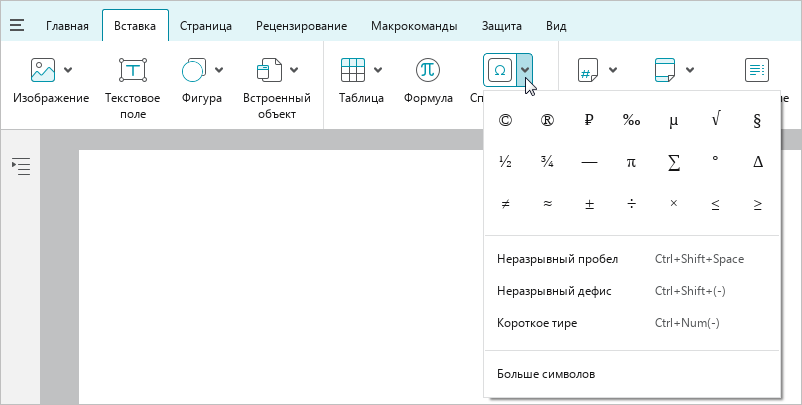Viewport: 802px width, 405px height.
Task: Insert the em dash — symbol
Action: [x=589, y=163]
